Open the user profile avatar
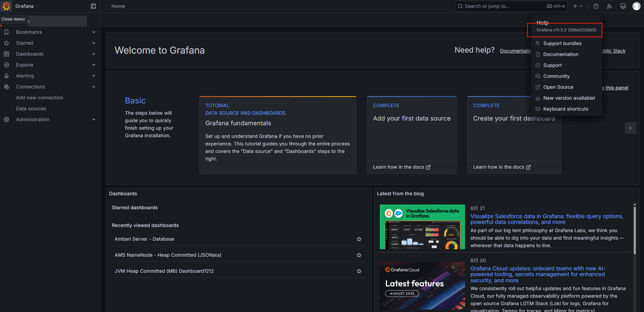The height and width of the screenshot is (312, 644). [x=636, y=6]
